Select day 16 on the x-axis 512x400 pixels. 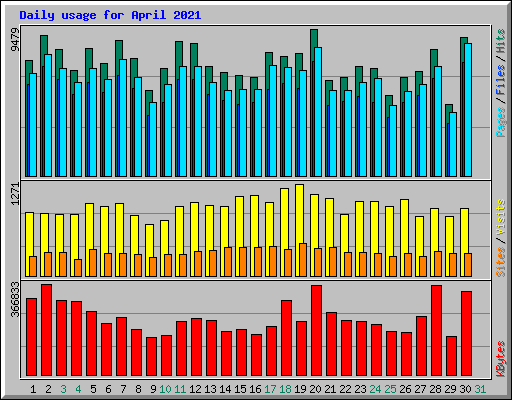[x=255, y=389]
